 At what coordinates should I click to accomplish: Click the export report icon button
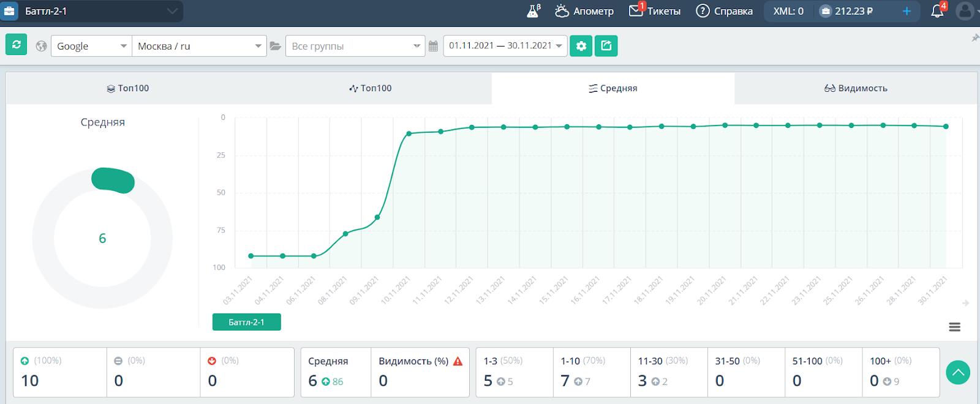click(606, 46)
